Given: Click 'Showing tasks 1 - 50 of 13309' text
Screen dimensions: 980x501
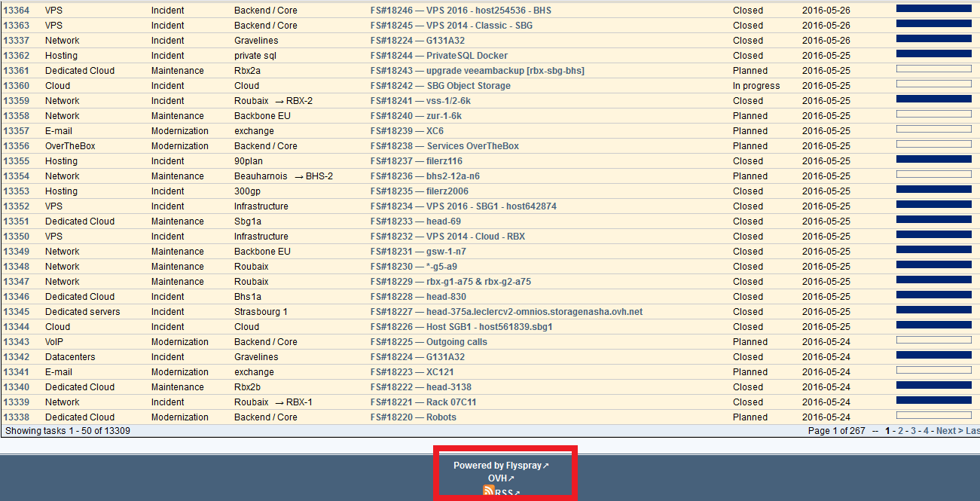Looking at the screenshot, I should 67,431.
